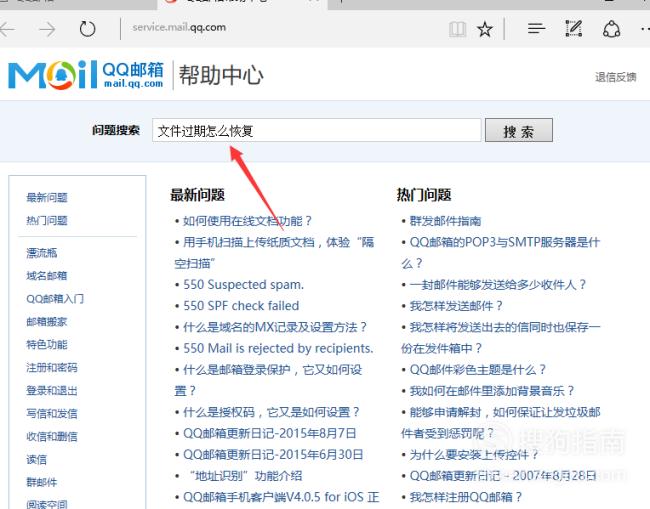Image resolution: width=650 pixels, height=509 pixels.
Task: Open 登录和退出 sidebar category
Action: coord(52,390)
